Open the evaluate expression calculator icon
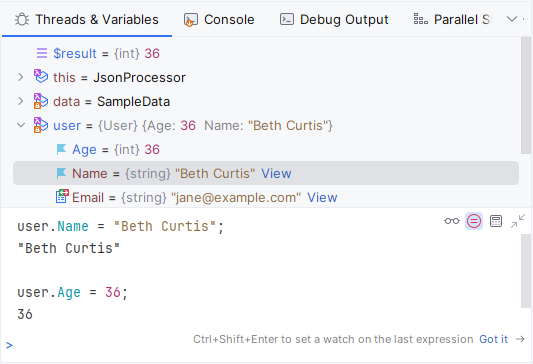 pos(496,221)
